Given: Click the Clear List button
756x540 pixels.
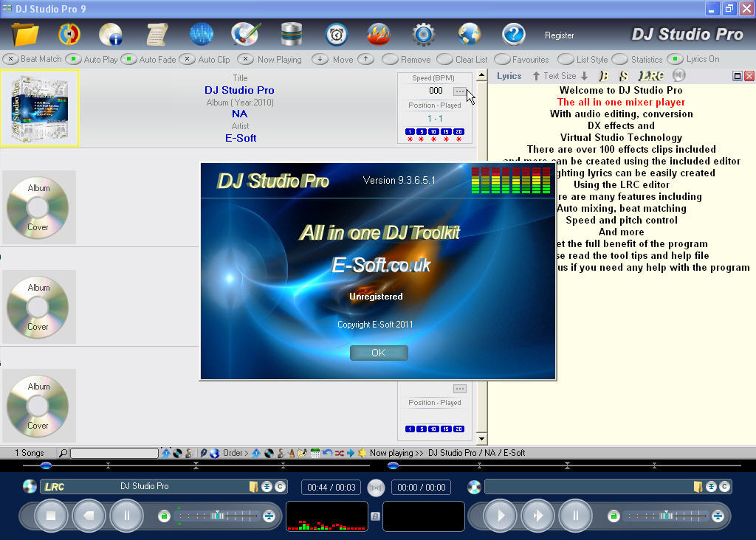Looking at the screenshot, I should pyautogui.click(x=445, y=59).
